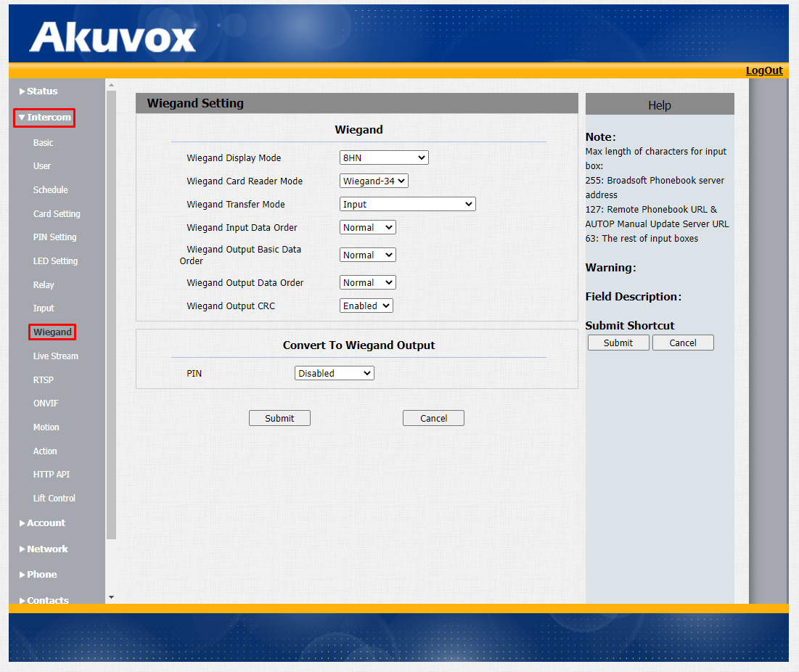Click the Akuvox logo
799x672 pixels.
pos(112,36)
